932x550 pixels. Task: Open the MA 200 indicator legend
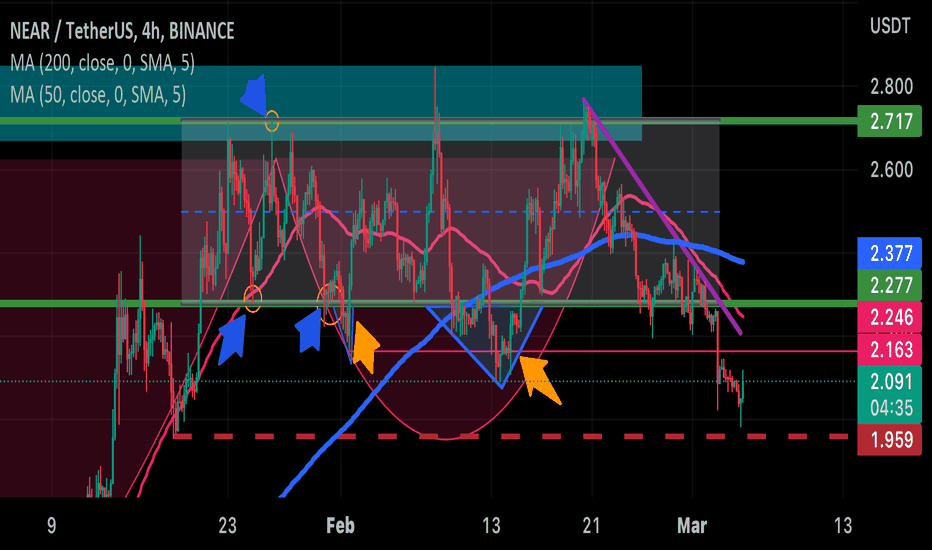click(x=102, y=62)
